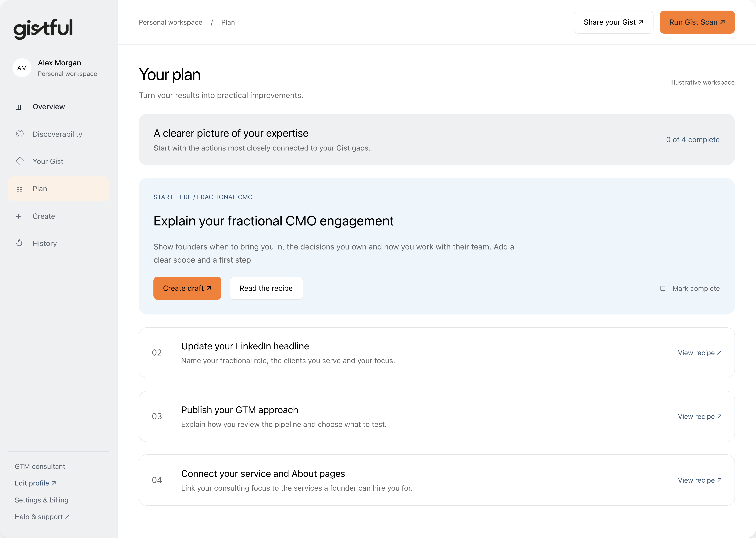Click the arrow icon next to Help & support
The width and height of the screenshot is (756, 538).
(x=67, y=517)
